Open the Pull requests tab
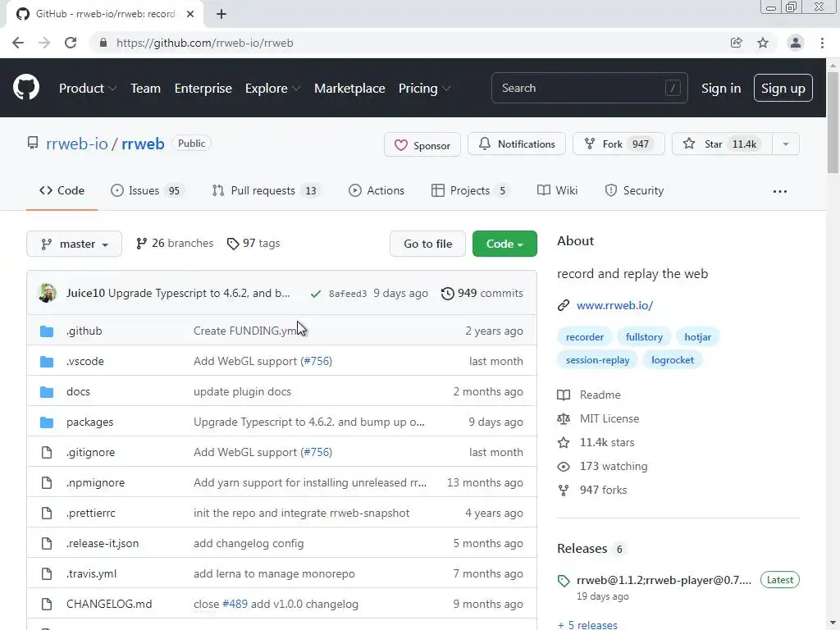 tap(266, 190)
